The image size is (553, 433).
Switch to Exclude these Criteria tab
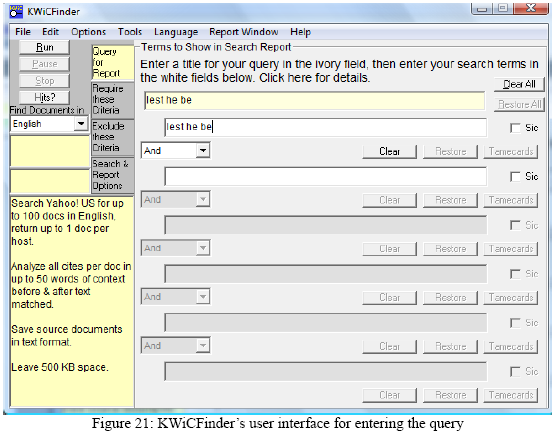tap(113, 137)
